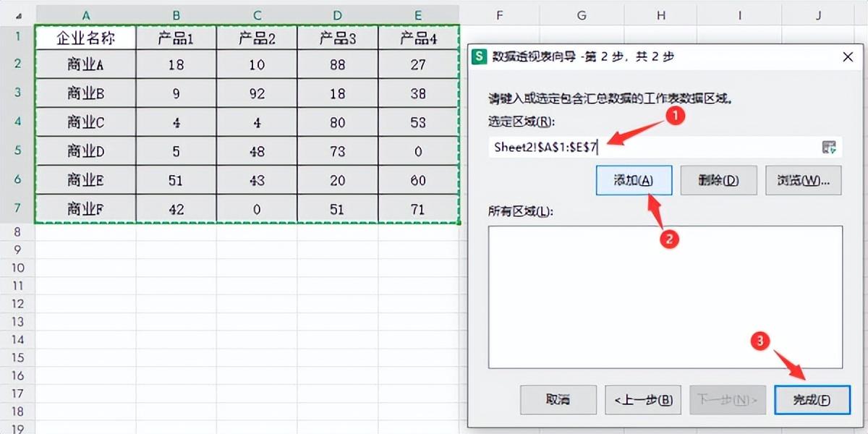
Task: Select row 12 header
Action: pos(17,304)
